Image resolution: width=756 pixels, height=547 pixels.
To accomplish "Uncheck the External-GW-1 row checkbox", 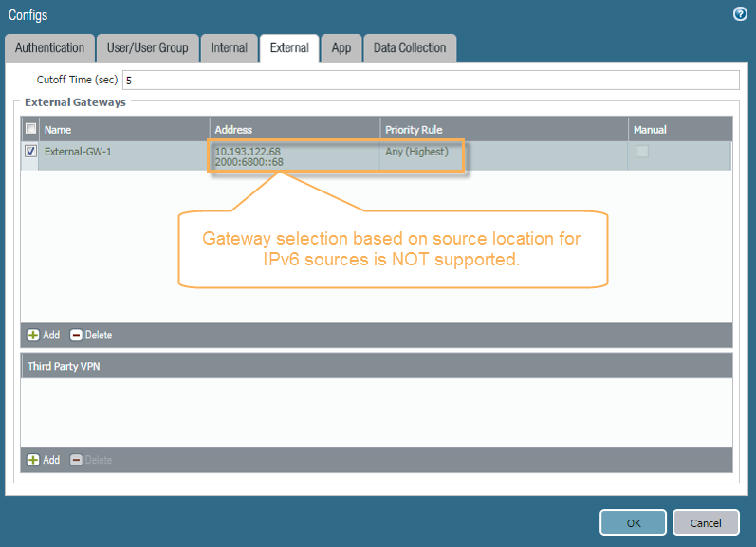I will (31, 152).
